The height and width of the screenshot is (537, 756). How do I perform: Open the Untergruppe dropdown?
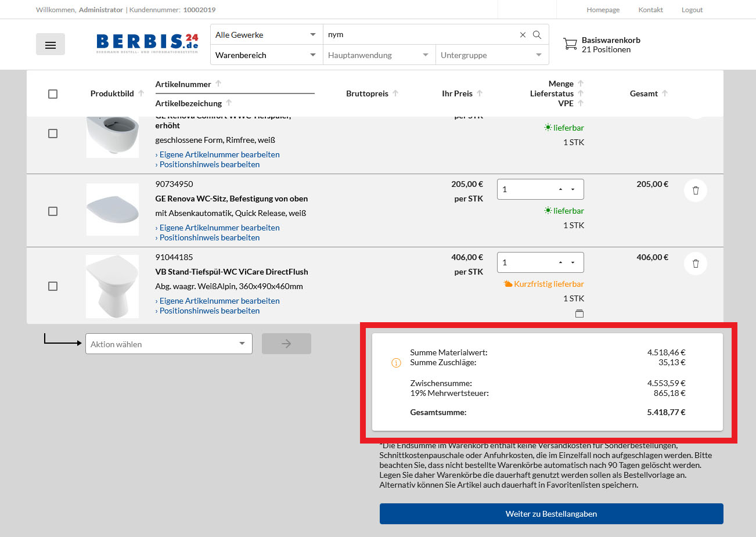point(492,55)
